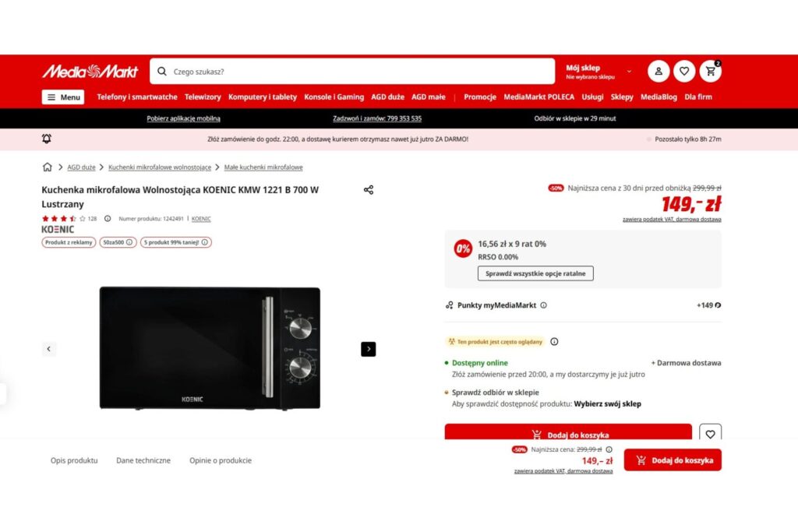Click Odbiór w sklepie w 29 minut text
This screenshot has width=798, height=532.
tap(574, 118)
